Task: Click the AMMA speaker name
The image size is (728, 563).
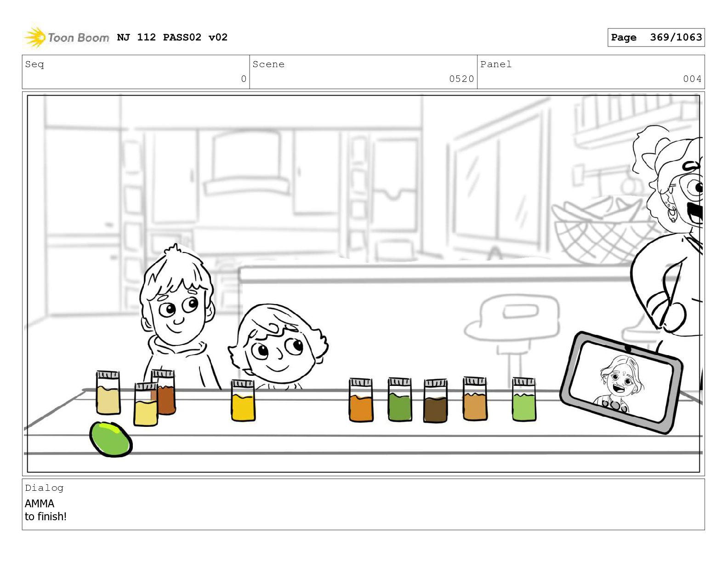Action: click(40, 504)
